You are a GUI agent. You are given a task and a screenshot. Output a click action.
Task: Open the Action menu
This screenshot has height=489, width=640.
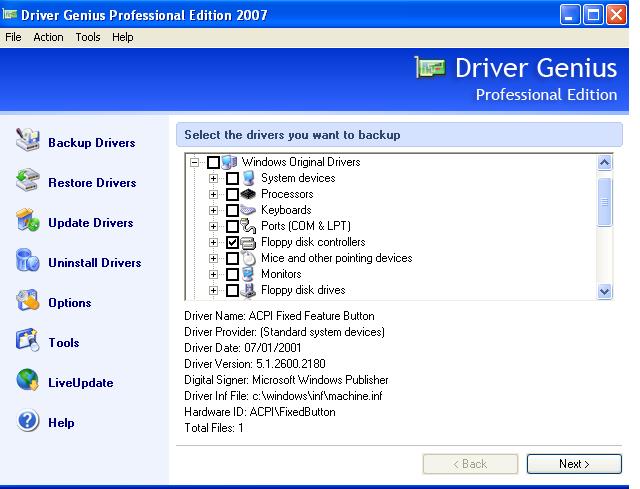[48, 37]
